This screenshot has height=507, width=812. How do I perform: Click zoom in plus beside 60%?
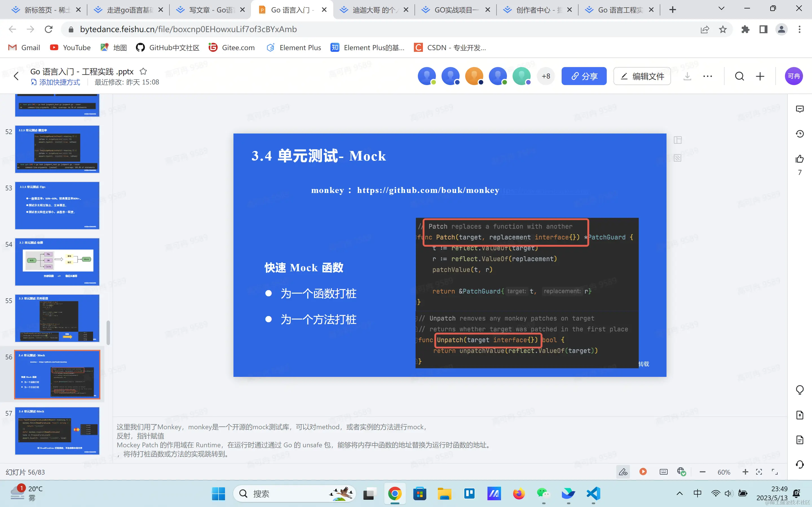[x=745, y=472]
